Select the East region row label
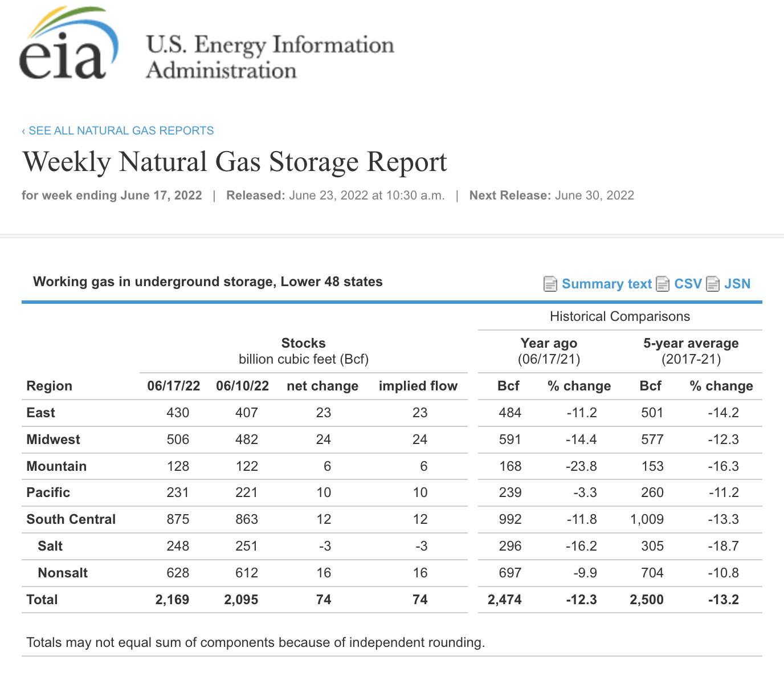The width and height of the screenshot is (784, 676). 41,413
